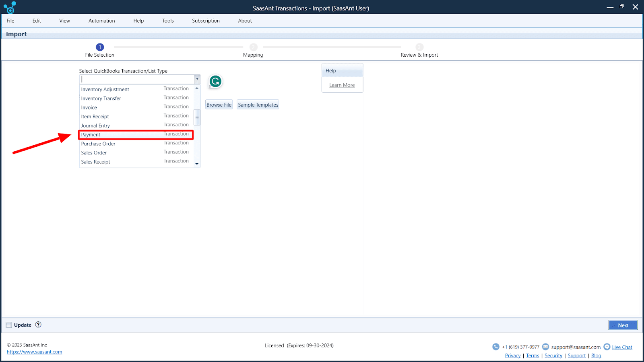The height and width of the screenshot is (362, 644).
Task: Click the list scrollbar down arrow
Action: (197, 164)
